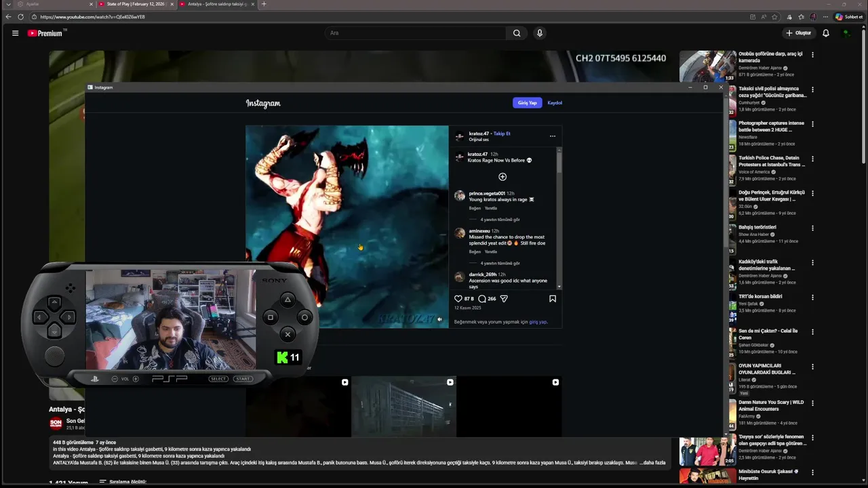This screenshot has height=488, width=868.
Task: Click the YouTube search magnifier button
Action: 517,33
